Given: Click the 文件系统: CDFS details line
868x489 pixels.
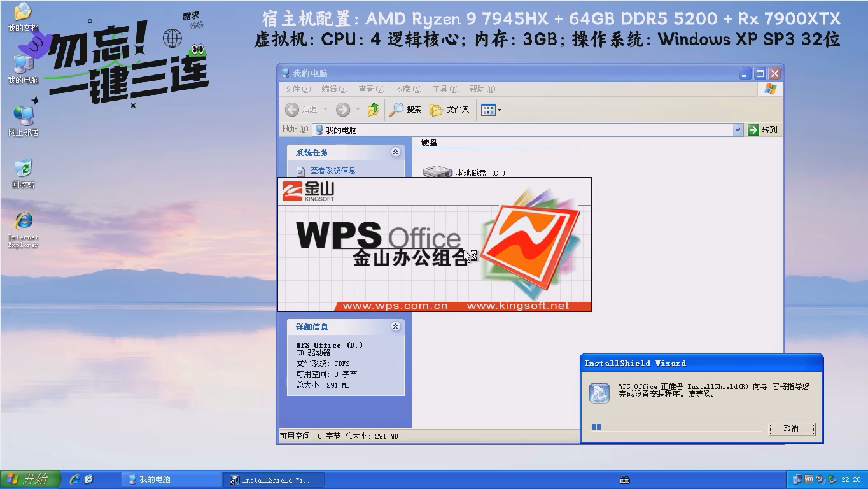Looking at the screenshot, I should pyautogui.click(x=323, y=364).
